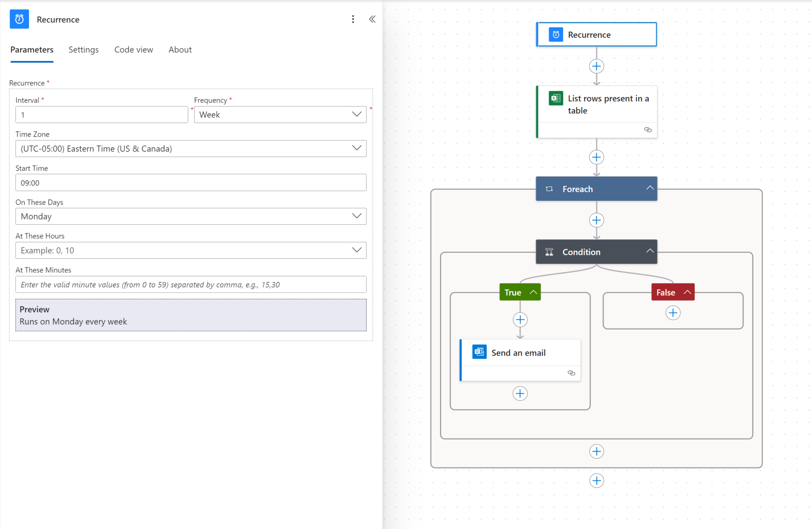Image resolution: width=812 pixels, height=529 pixels.
Task: Click plus icon below the Send an email action
Action: click(x=520, y=393)
